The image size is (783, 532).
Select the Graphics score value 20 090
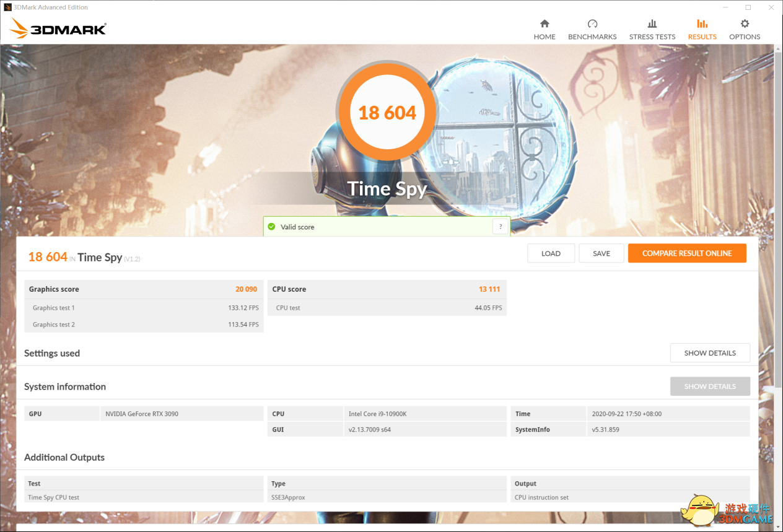(246, 289)
